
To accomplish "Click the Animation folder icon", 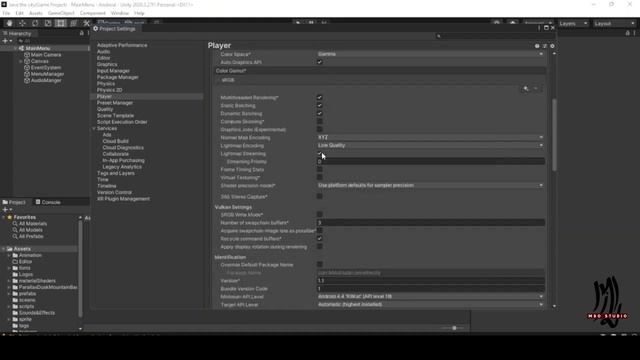I will pos(15,255).
